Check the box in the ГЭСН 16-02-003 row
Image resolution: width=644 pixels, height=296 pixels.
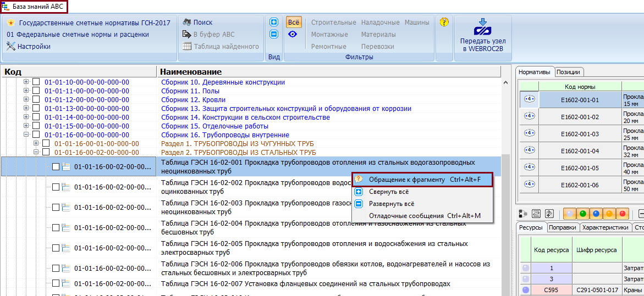click(56, 208)
